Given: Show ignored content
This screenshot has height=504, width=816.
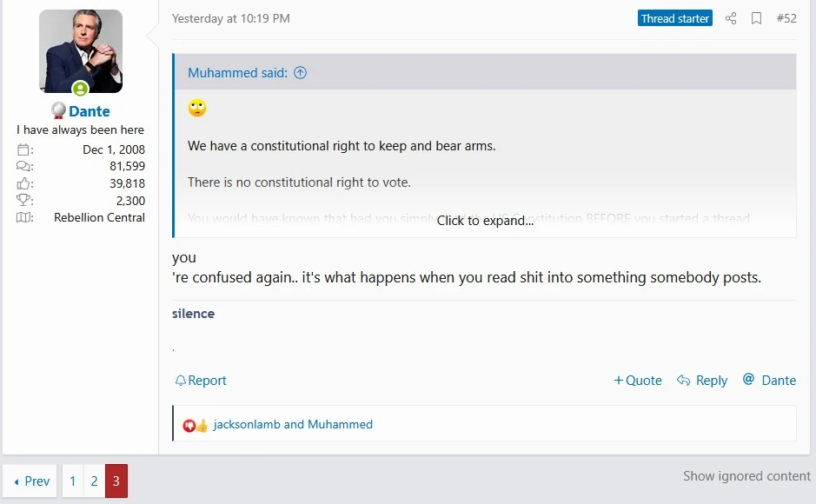Looking at the screenshot, I should [x=746, y=476].
